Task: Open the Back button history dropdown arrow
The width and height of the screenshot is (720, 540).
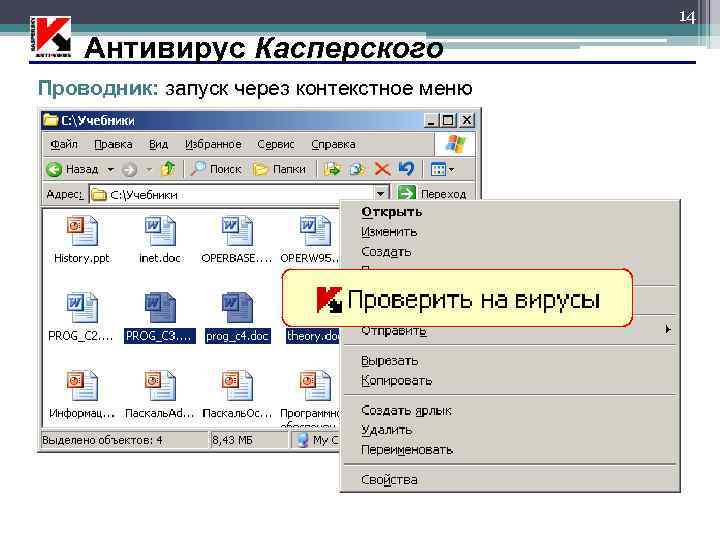Action: coord(111,170)
